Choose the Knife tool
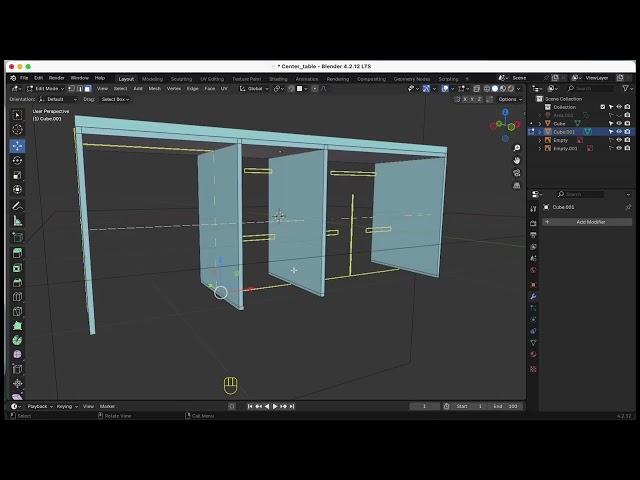The image size is (640, 480). [x=17, y=311]
